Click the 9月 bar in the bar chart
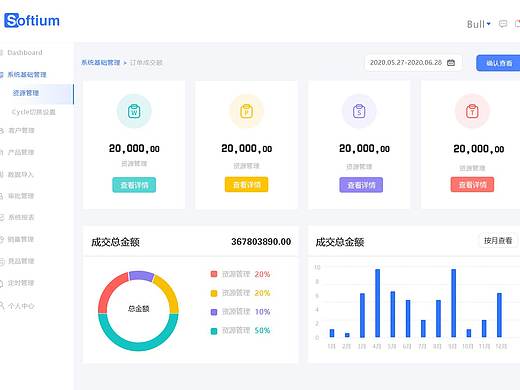The image size is (520, 390). [453, 303]
